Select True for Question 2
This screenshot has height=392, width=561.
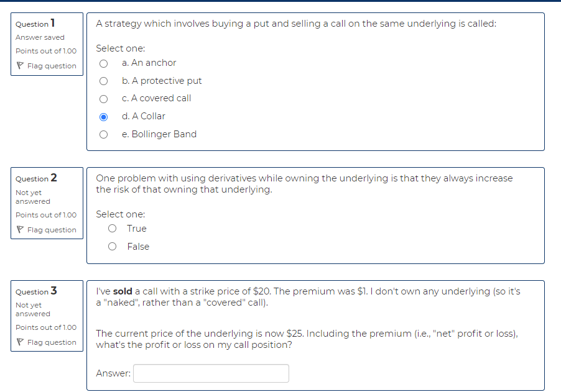tap(112, 228)
